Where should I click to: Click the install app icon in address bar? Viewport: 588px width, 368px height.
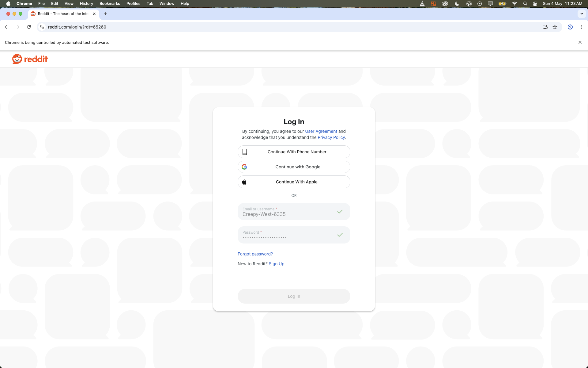pos(545,27)
